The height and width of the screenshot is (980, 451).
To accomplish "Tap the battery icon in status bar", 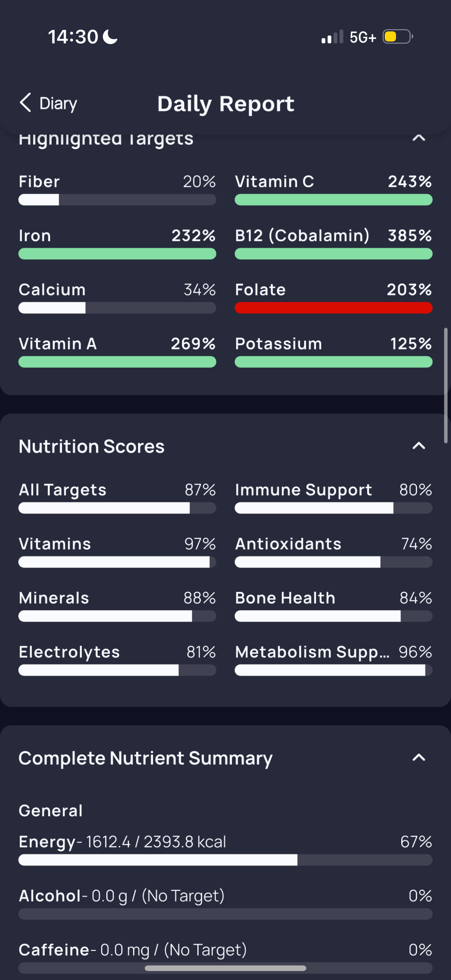I will click(x=398, y=37).
